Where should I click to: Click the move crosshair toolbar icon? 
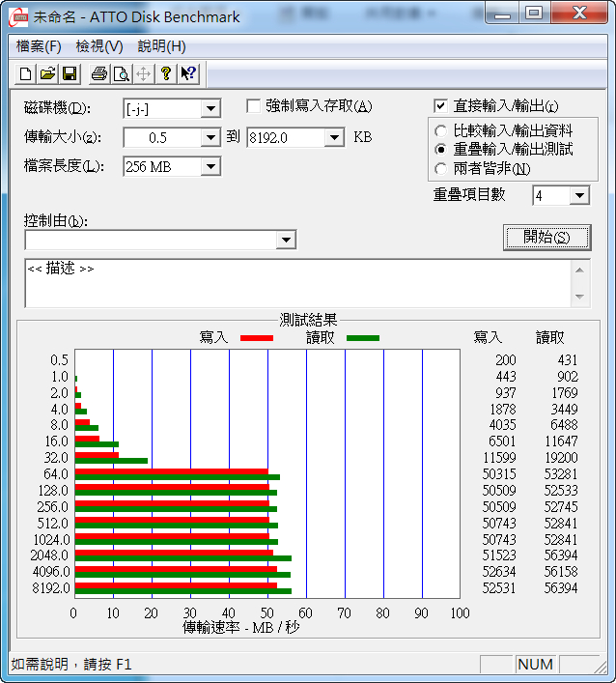coord(143,73)
